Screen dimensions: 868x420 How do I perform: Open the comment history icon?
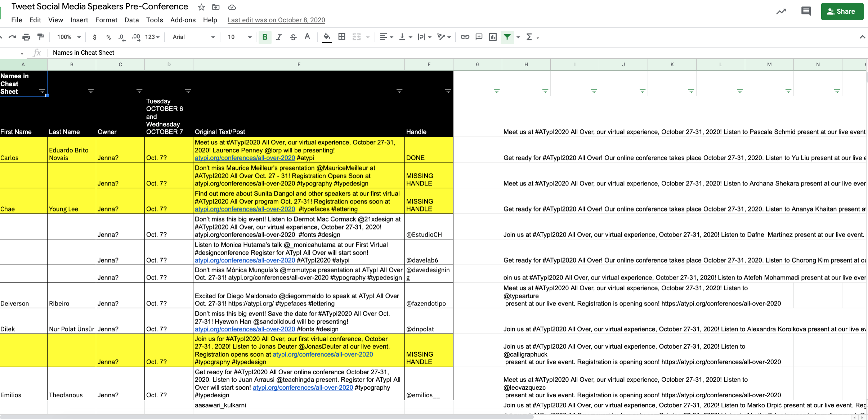point(806,11)
